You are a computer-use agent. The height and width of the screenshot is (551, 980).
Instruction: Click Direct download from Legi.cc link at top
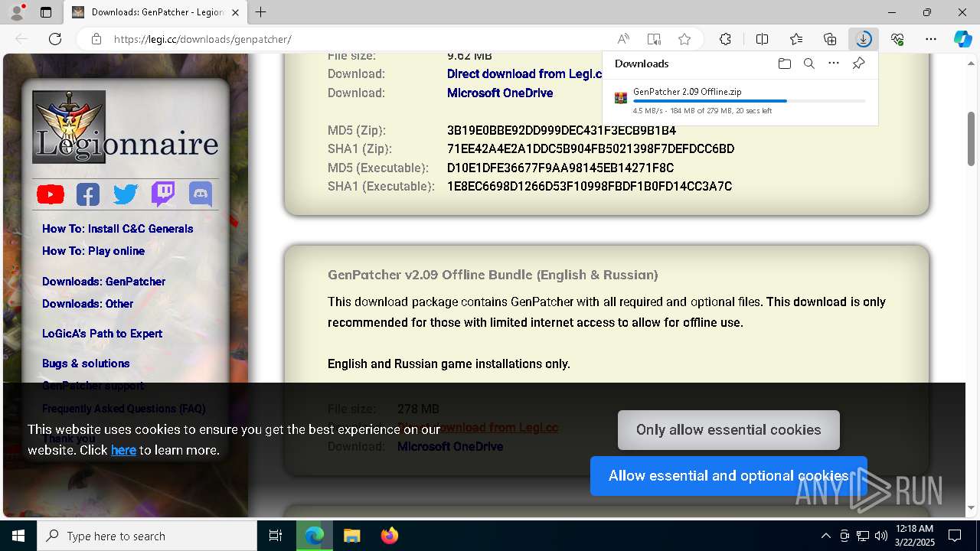coord(524,74)
